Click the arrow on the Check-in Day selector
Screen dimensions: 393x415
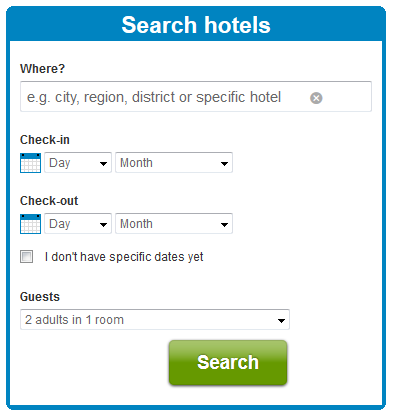(103, 164)
